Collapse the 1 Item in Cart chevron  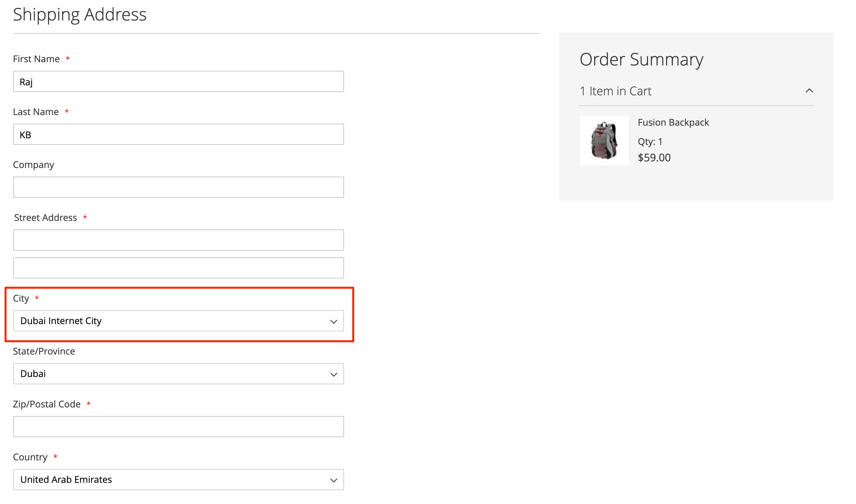809,91
